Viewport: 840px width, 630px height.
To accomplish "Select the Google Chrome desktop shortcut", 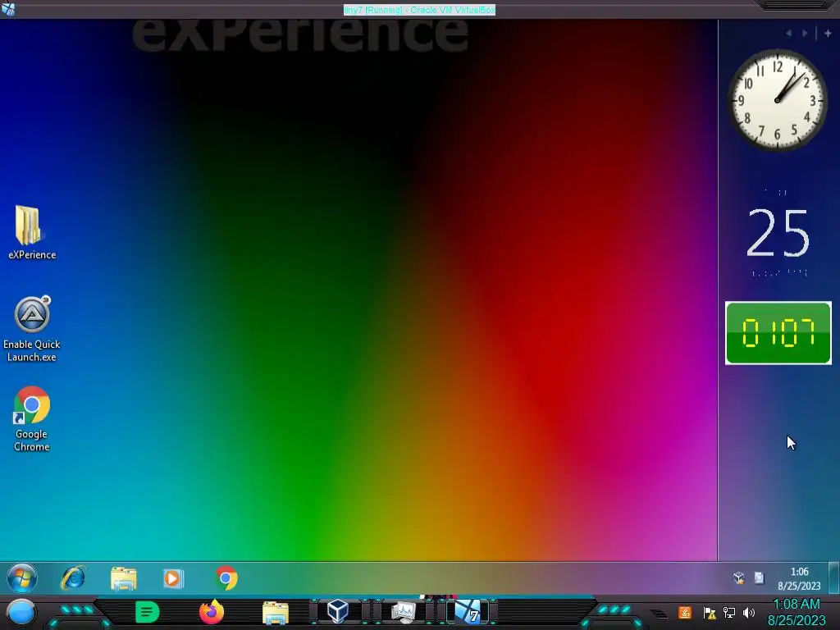I will 32,418.
